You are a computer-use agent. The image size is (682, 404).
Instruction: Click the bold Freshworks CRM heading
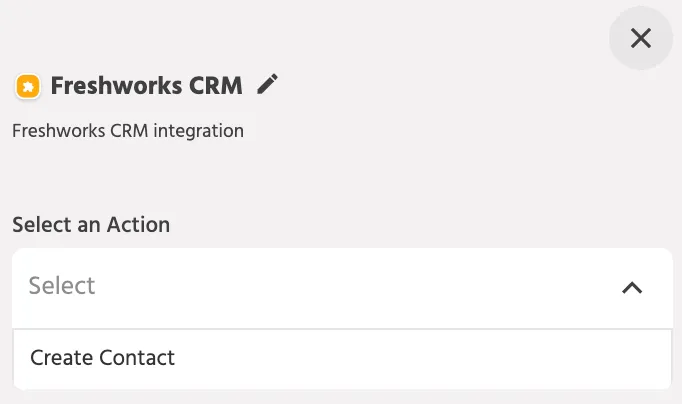(147, 86)
